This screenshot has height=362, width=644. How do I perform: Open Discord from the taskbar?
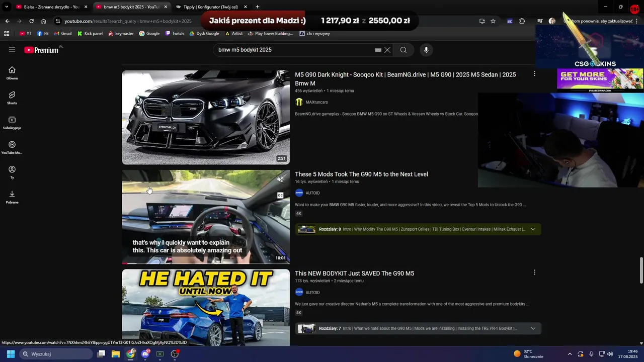[145, 354]
